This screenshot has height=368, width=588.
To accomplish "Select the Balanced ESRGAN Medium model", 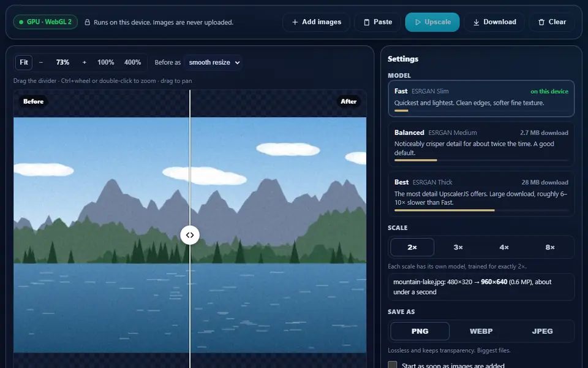I will (481, 145).
